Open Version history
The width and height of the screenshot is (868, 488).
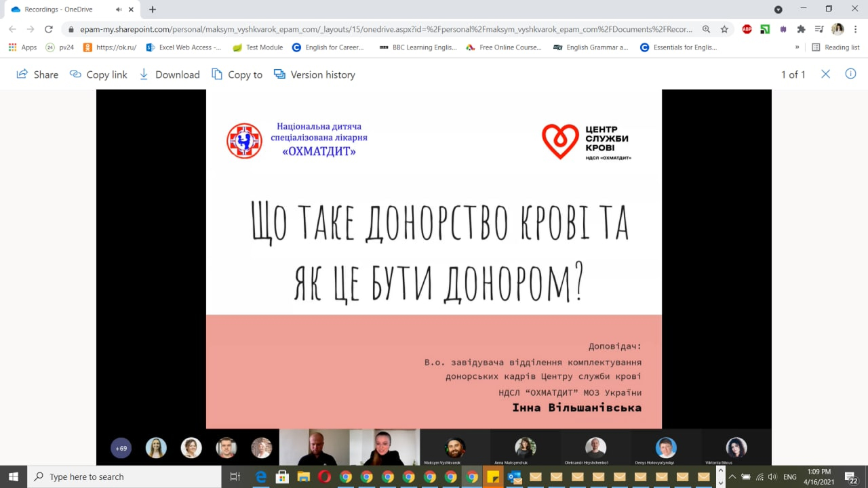(x=314, y=75)
